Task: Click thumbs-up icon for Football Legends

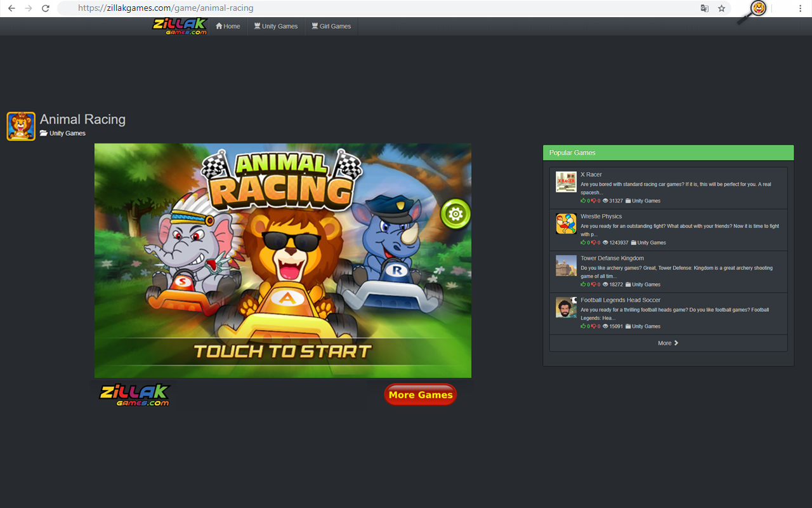Action: [x=584, y=326]
